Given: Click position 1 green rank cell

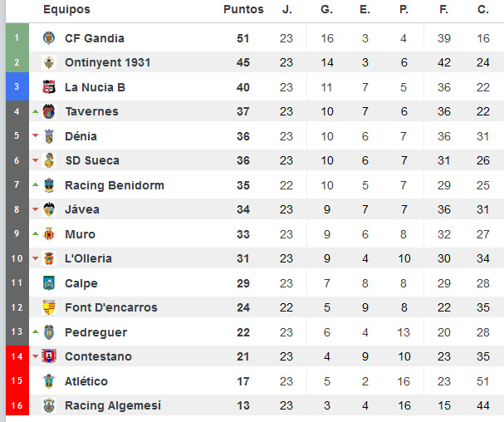Looking at the screenshot, I should tap(16, 38).
